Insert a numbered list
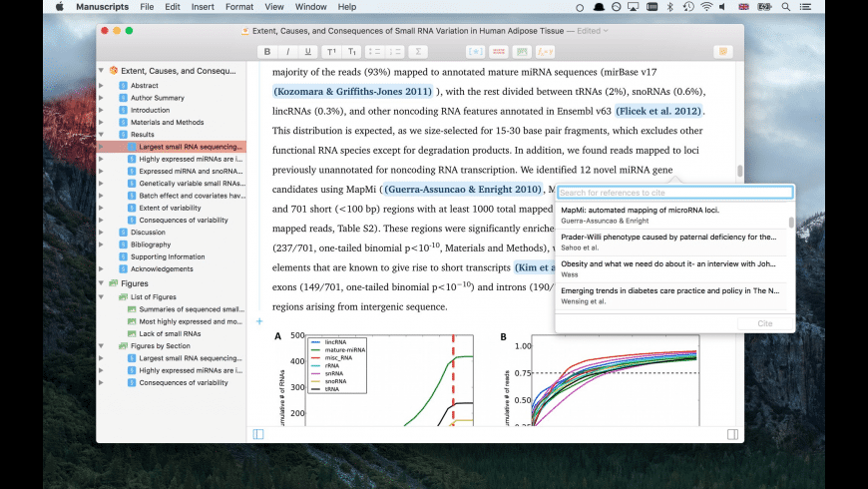Image resolution: width=868 pixels, height=489 pixels. pyautogui.click(x=395, y=52)
